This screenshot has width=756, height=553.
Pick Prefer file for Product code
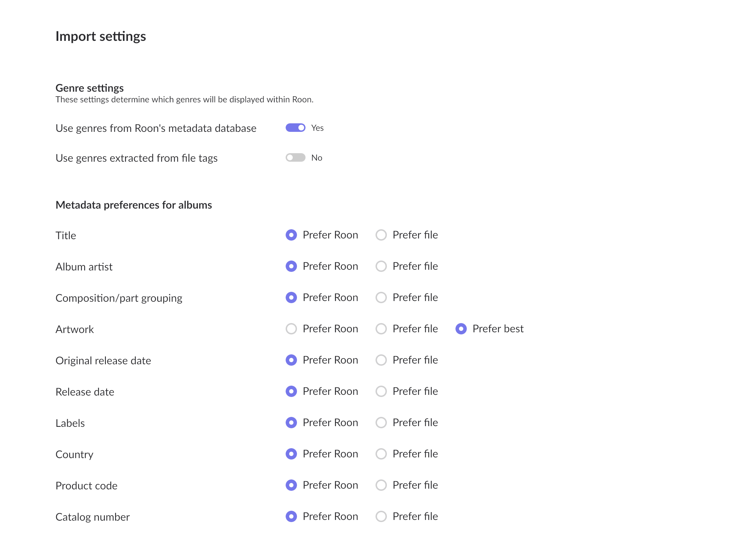[381, 485]
